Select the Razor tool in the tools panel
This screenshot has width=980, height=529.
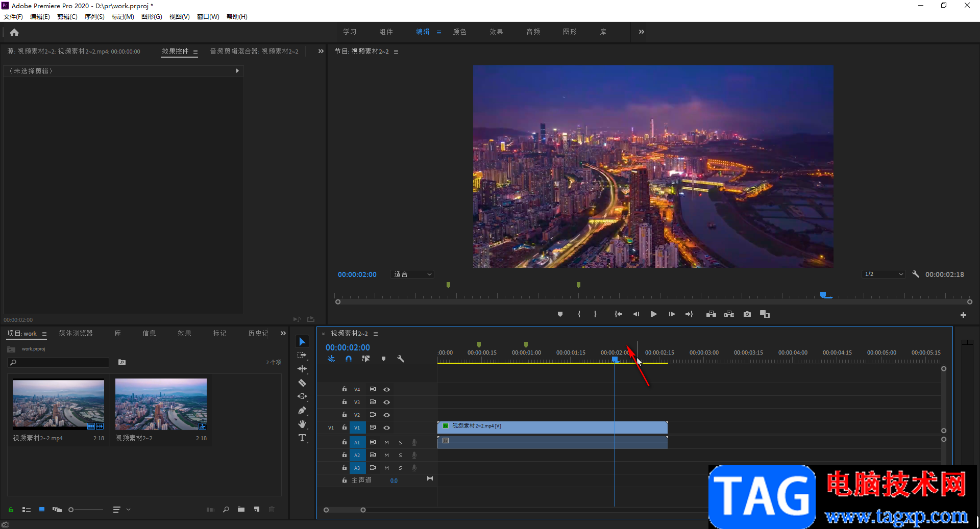[302, 383]
